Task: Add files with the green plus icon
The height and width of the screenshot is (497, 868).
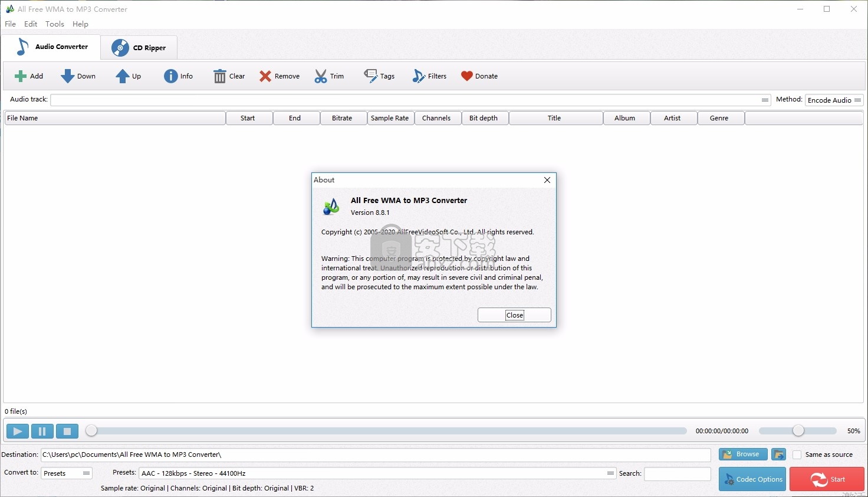Action: pos(28,76)
